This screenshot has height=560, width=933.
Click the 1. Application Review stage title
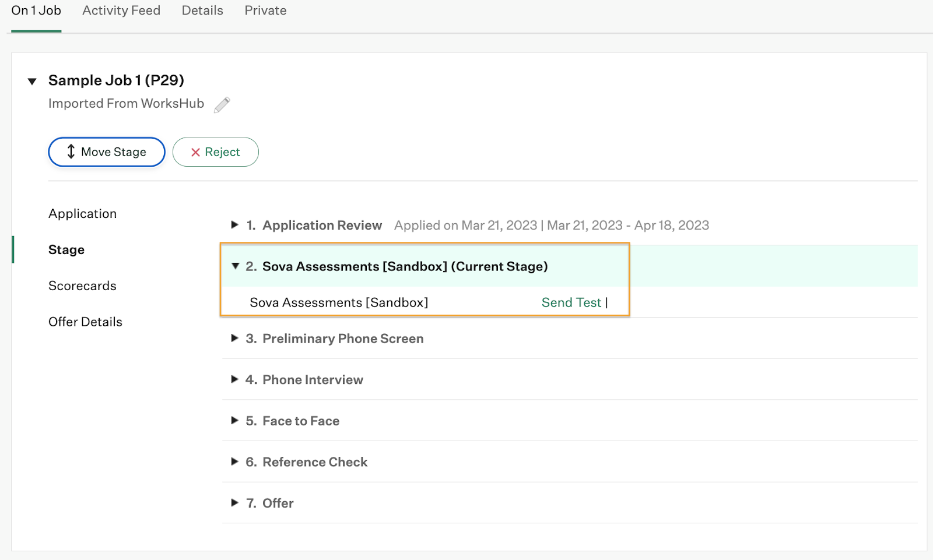(314, 226)
